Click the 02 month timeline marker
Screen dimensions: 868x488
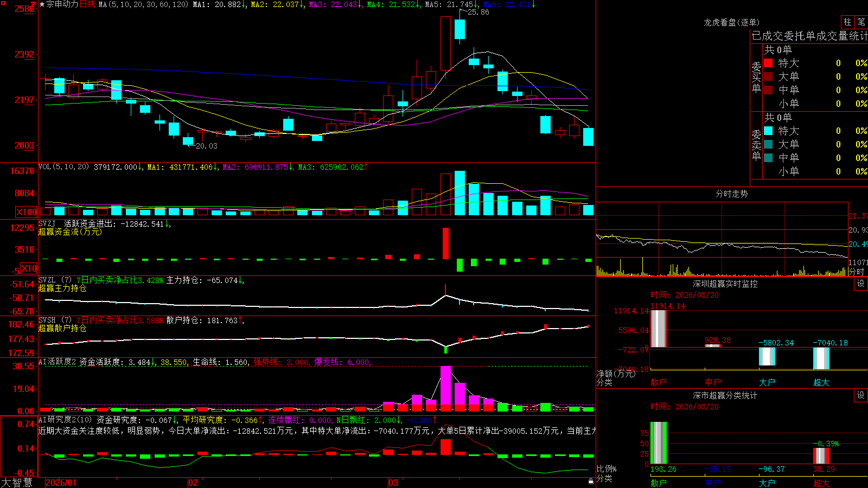[x=193, y=483]
